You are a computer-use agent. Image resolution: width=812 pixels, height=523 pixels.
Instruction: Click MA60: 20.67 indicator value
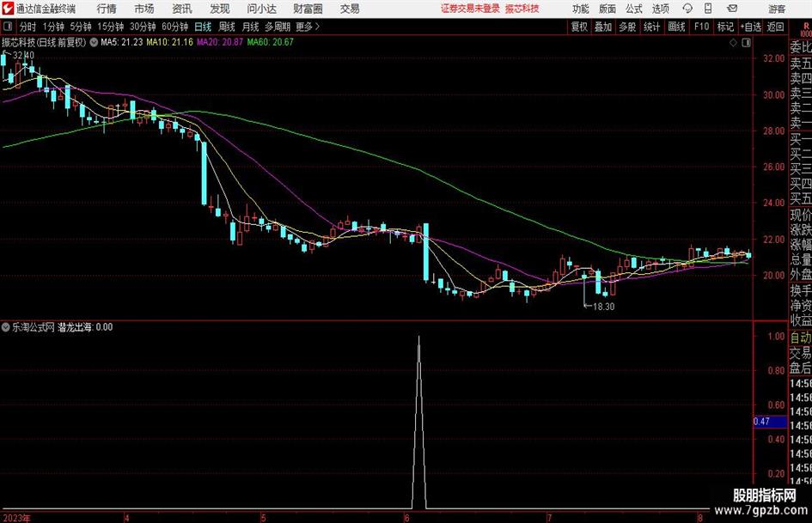271,42
